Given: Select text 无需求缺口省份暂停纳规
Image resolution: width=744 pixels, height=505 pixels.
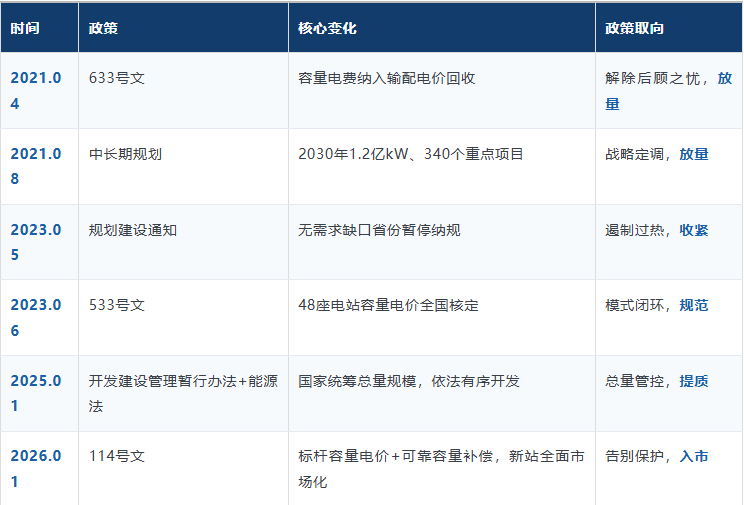Looking at the screenshot, I should 379,230.
